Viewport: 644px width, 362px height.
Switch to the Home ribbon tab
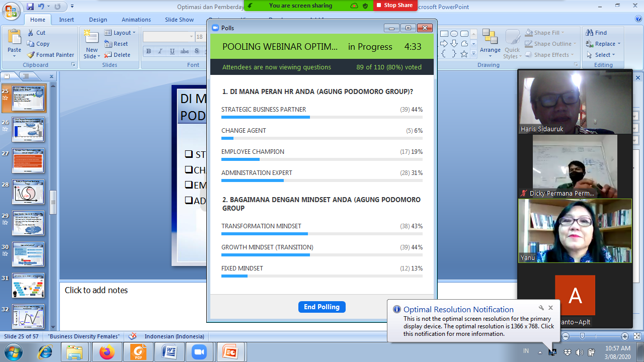(x=38, y=20)
